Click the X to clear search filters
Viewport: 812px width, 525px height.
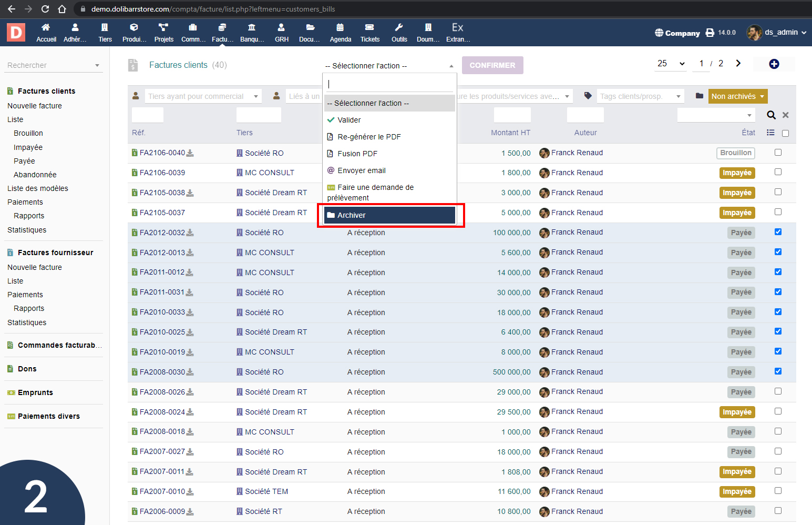point(785,115)
